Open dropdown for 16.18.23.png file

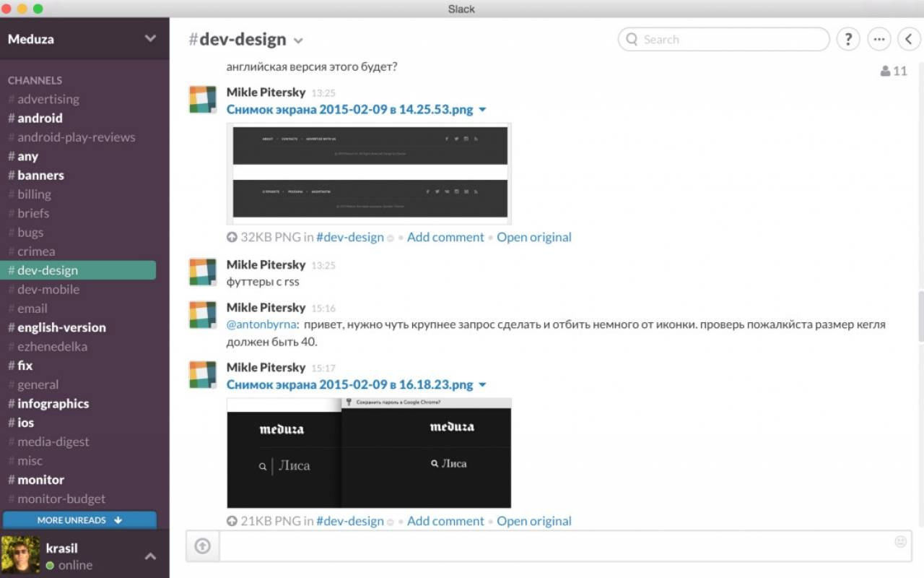click(x=482, y=385)
